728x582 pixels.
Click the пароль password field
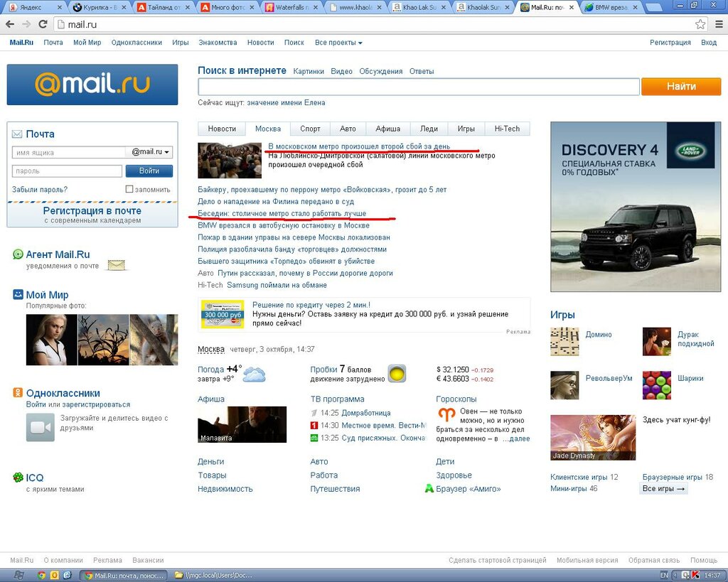(67, 171)
